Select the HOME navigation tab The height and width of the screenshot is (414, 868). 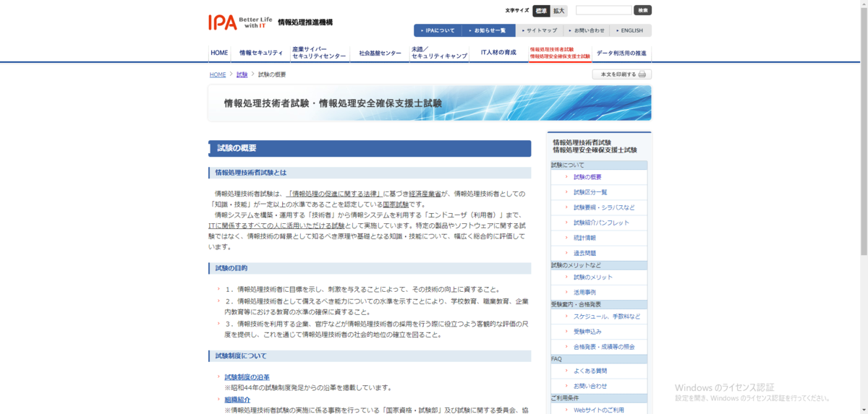pos(219,53)
